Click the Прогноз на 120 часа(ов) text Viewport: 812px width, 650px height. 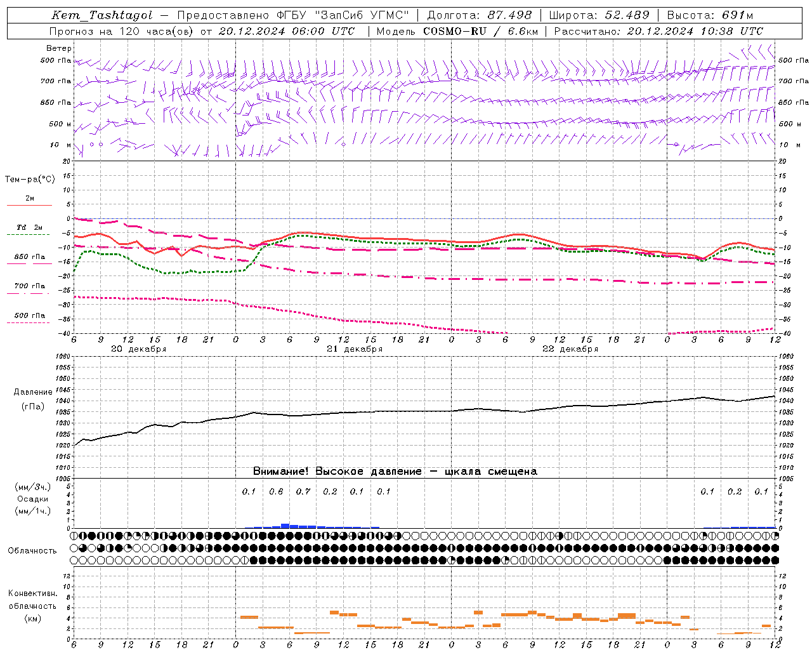coord(122,31)
